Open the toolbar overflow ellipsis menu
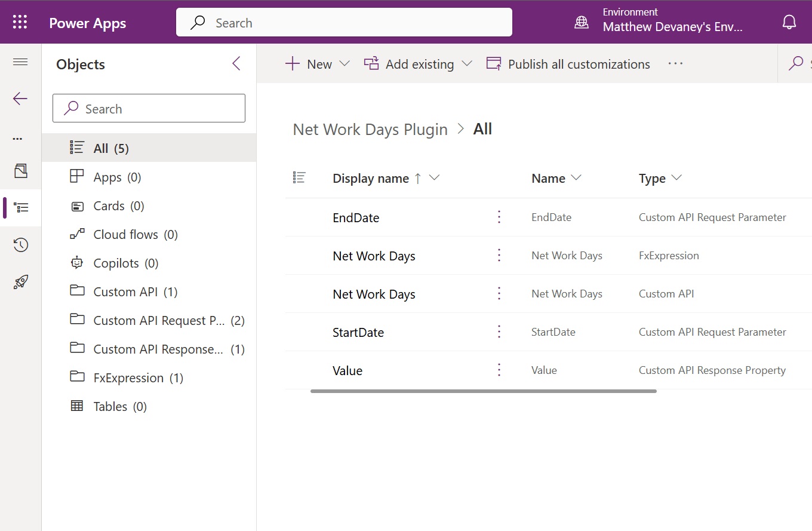 [675, 64]
